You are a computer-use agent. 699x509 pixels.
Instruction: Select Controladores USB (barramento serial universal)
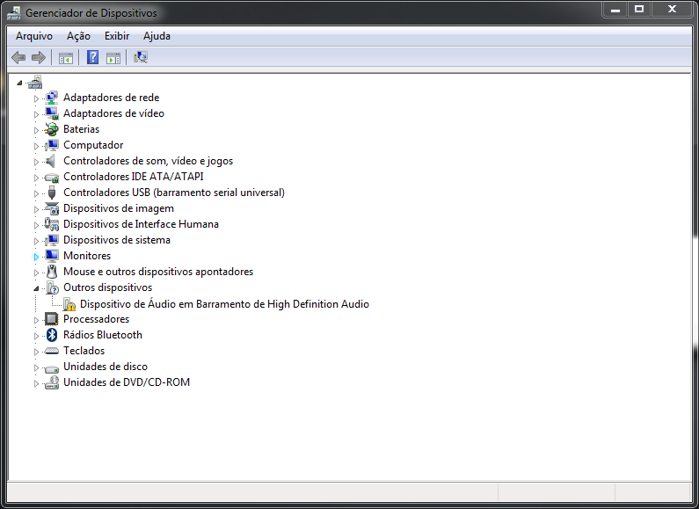point(173,192)
